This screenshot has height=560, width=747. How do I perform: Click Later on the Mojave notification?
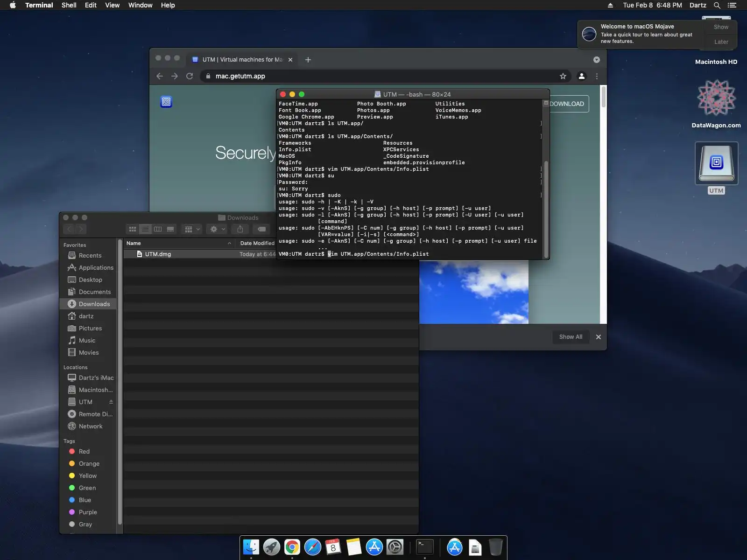click(721, 42)
